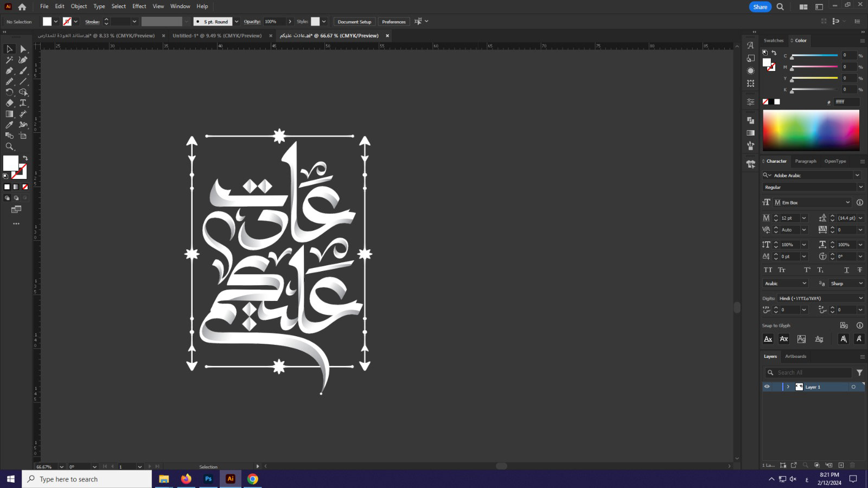Screen dimensions: 868x488
Task: Open the zoom level 66.67% dropdown
Action: point(61,466)
